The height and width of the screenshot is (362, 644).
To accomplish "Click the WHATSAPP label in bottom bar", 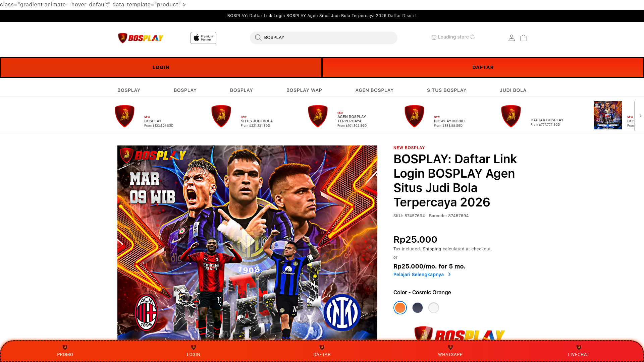I will point(450,355).
